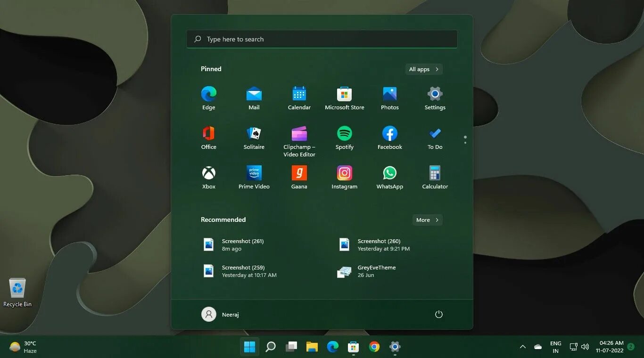Start the Solitaire game

click(x=254, y=138)
